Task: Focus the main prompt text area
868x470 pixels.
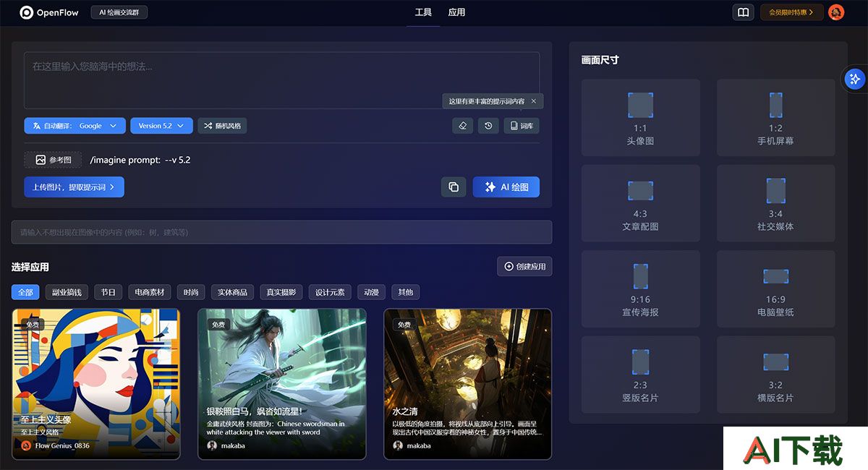Action: coord(281,80)
